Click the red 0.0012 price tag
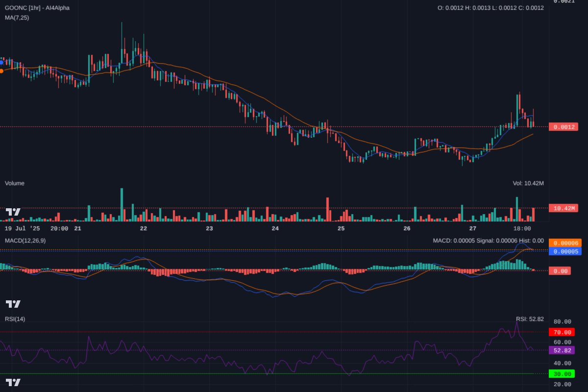This screenshot has width=588, height=392. point(564,127)
